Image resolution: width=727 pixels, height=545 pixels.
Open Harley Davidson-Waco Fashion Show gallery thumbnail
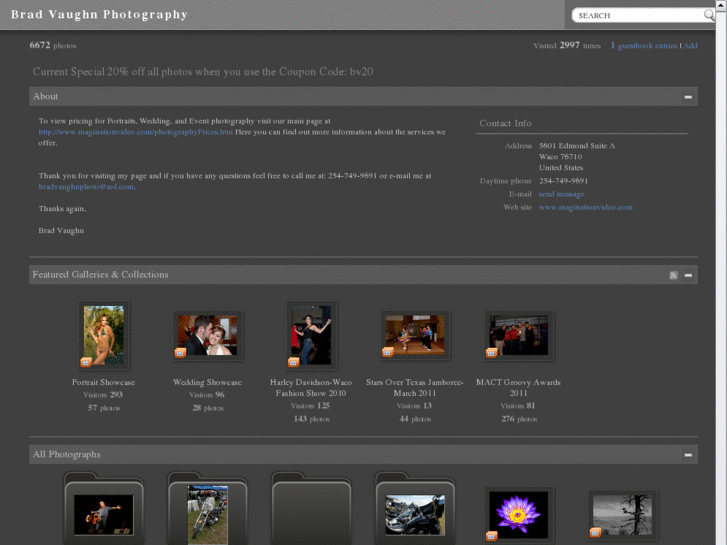311,335
